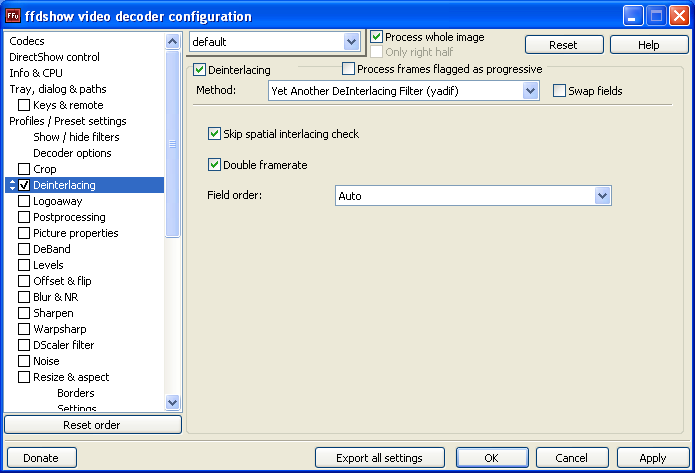This screenshot has height=473, width=695.
Task: Click the Donate button
Action: click(x=42, y=457)
